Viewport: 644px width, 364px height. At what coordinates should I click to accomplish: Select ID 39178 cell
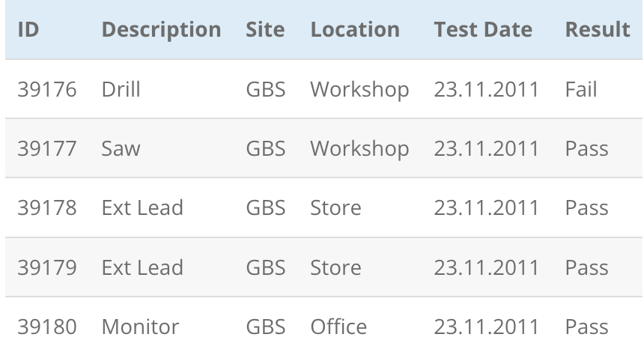pyautogui.click(x=47, y=207)
